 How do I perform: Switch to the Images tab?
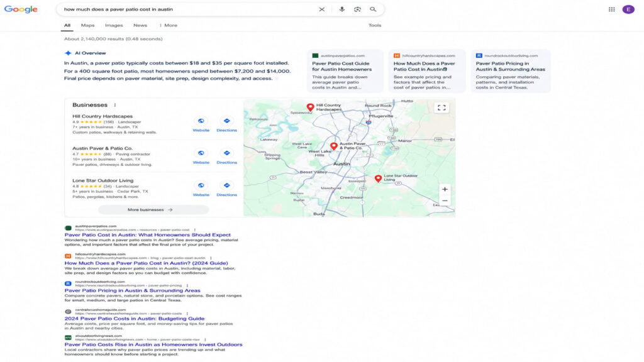[114, 25]
